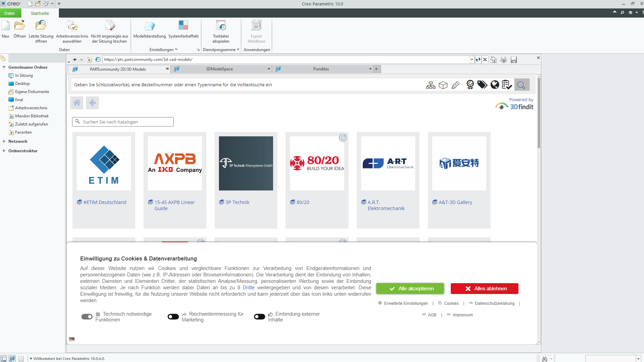Click catalog home icon button
The height and width of the screenshot is (362, 644).
coord(77,103)
